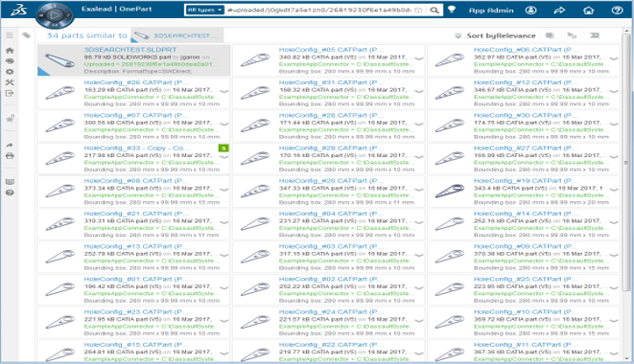The image size is (634, 364).
Task: Click the light bulb tips icon
Action: point(452,10)
